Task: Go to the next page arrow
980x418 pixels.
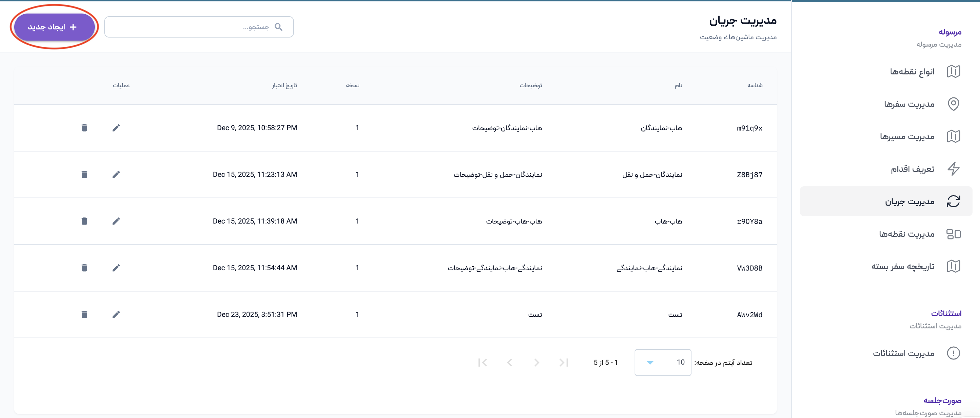Action: (x=509, y=363)
